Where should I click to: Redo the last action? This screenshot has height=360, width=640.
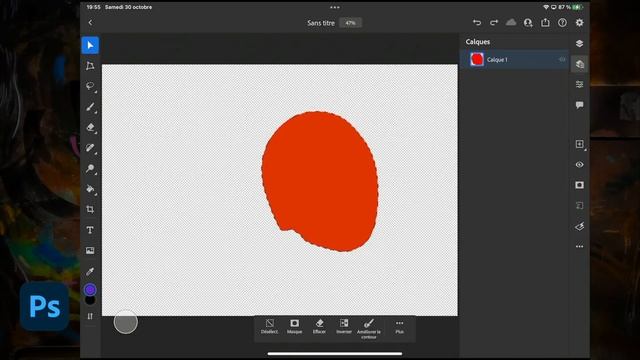494,23
